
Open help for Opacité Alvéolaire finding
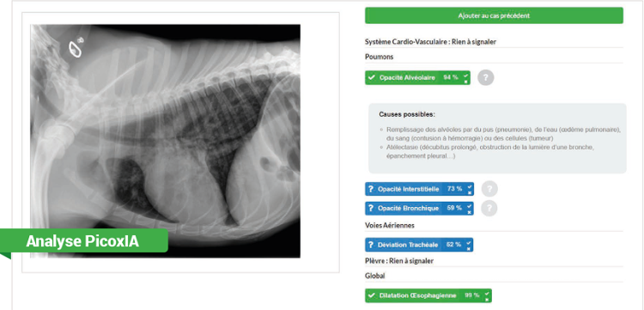tap(486, 77)
